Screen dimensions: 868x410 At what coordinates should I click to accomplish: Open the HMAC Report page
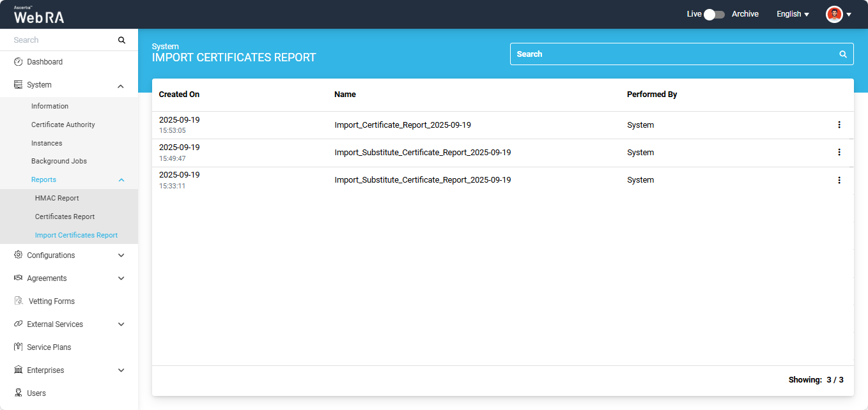[x=57, y=198]
